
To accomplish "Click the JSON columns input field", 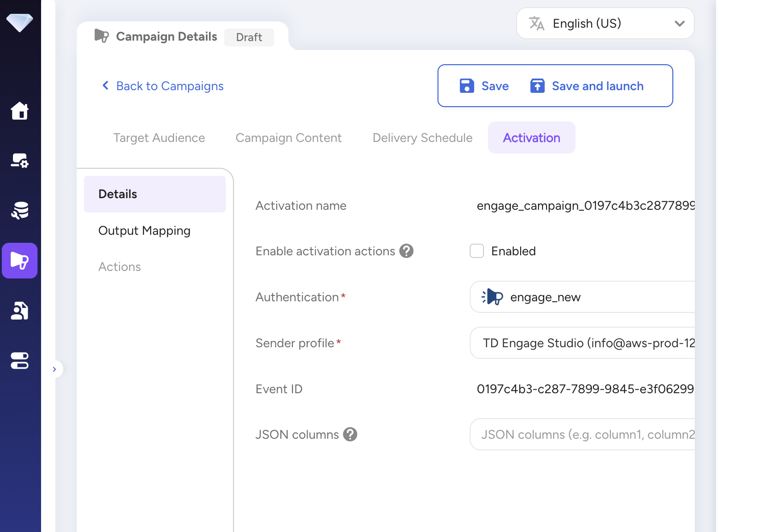I will pos(580,434).
